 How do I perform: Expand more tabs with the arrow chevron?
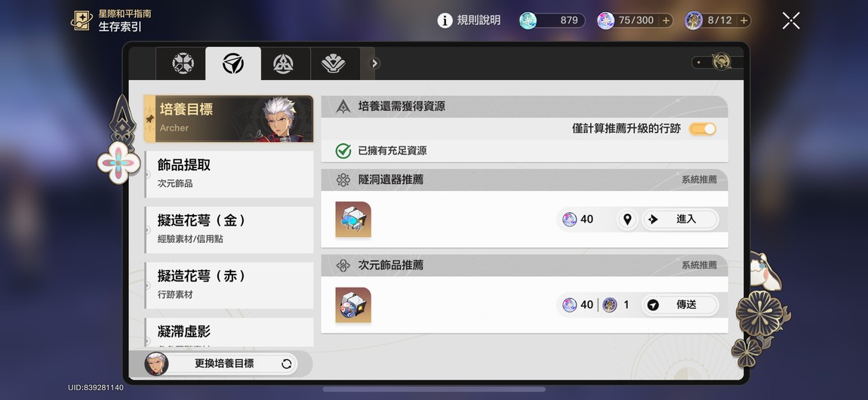pos(374,63)
